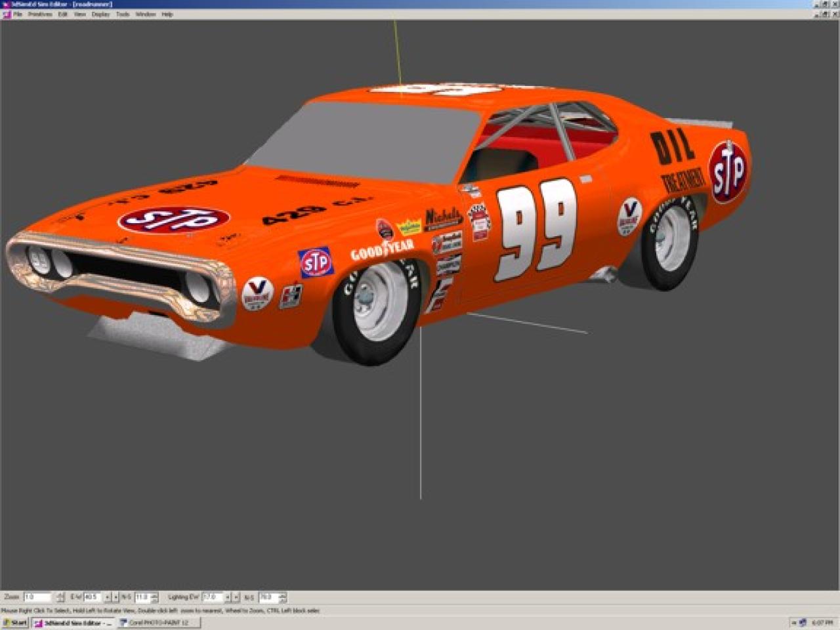The width and height of the screenshot is (840, 630).
Task: Open the Primitives menu
Action: (39, 14)
